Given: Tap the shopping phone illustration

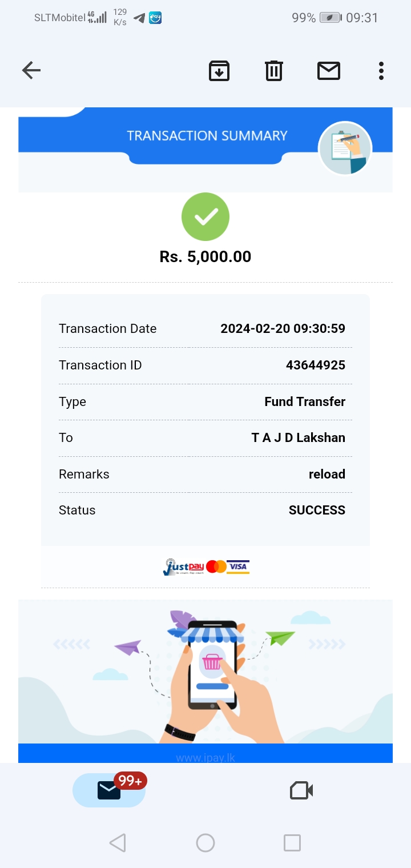Looking at the screenshot, I should pos(212,668).
